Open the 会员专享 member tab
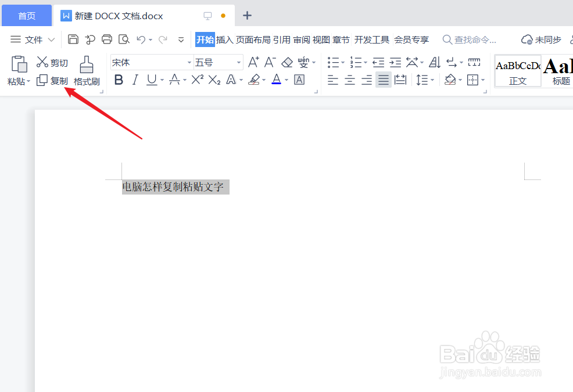This screenshot has height=392, width=573. pyautogui.click(x=411, y=39)
